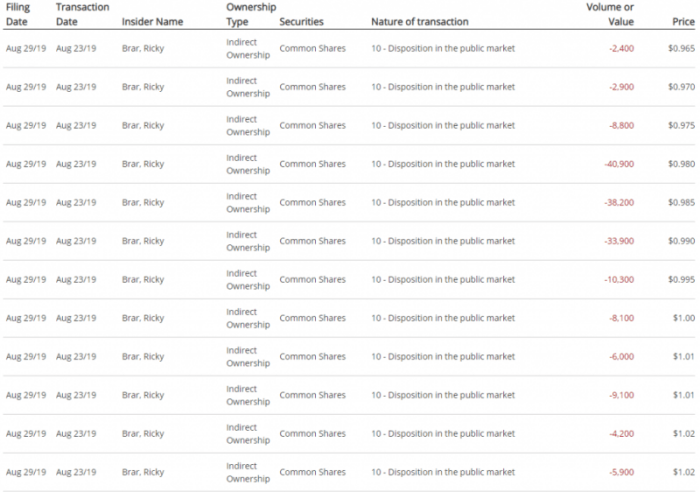Image resolution: width=700 pixels, height=492 pixels.
Task: Click the Ownership Type column header
Action: [251, 14]
